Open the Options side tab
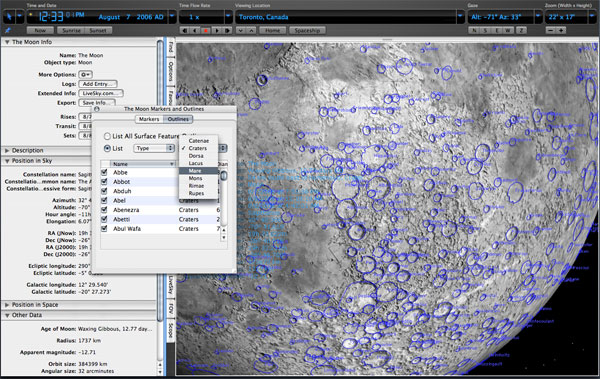 pyautogui.click(x=171, y=71)
